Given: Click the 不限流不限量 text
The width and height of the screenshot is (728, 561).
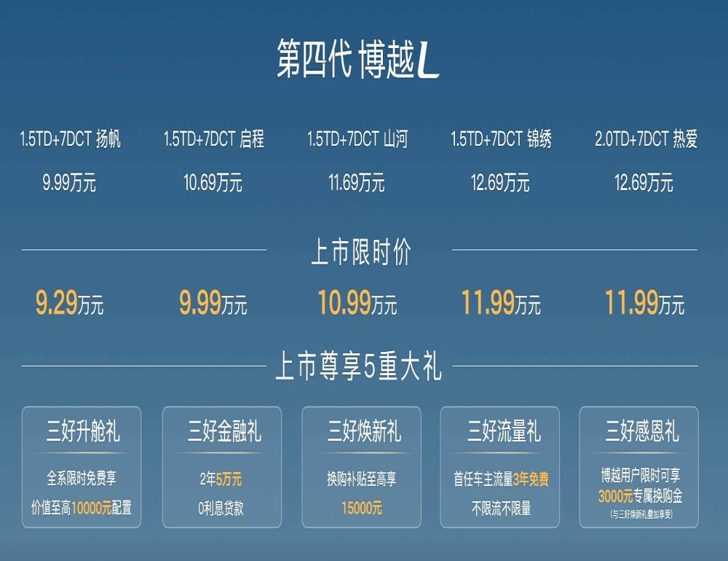Looking at the screenshot, I should [502, 508].
